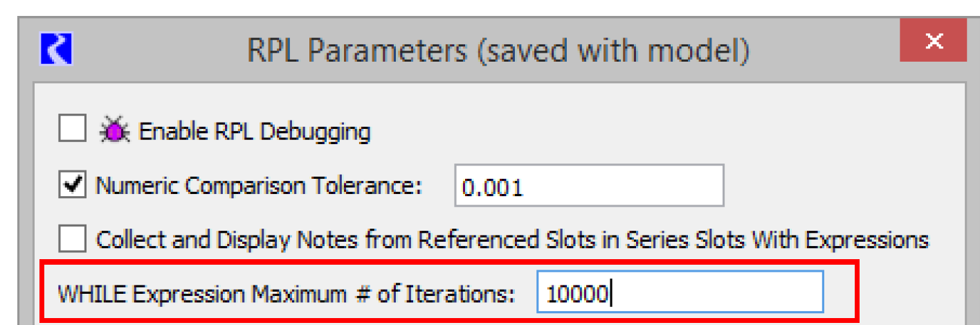Uncheck the Numeric Comparison Tolerance checkbox
Viewport: 980px width, 325px height.
73,186
